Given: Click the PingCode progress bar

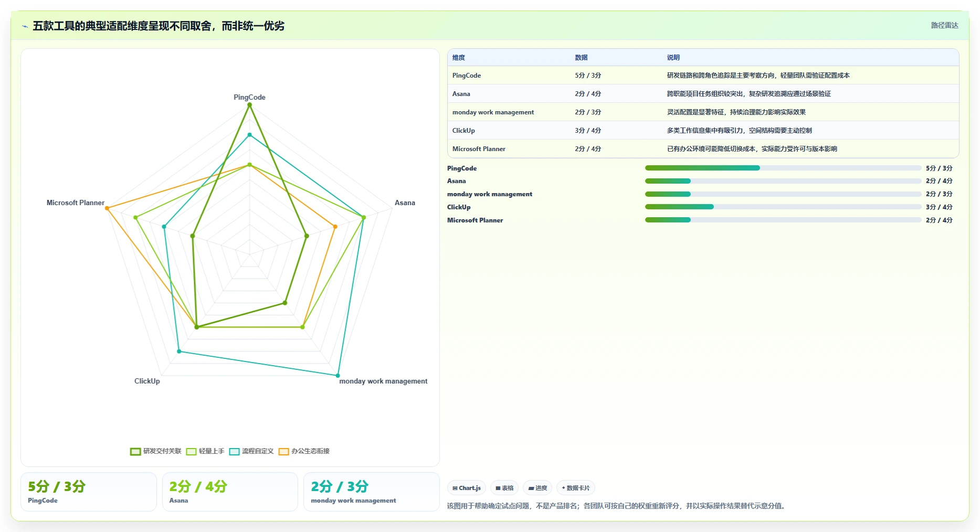Looking at the screenshot, I should coord(783,168).
